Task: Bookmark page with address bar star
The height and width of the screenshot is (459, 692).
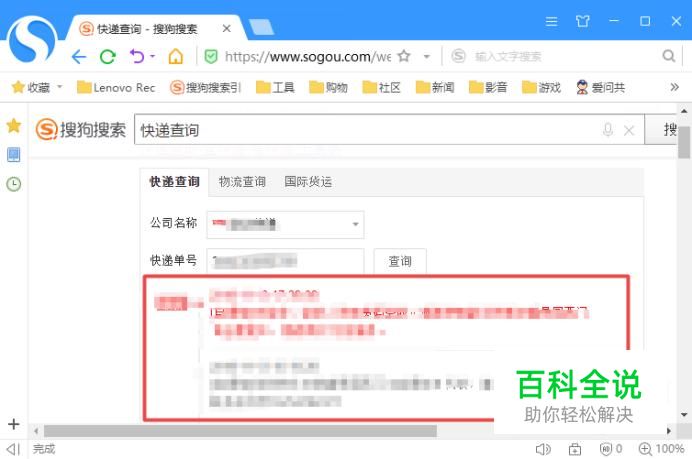Action: pos(404,56)
